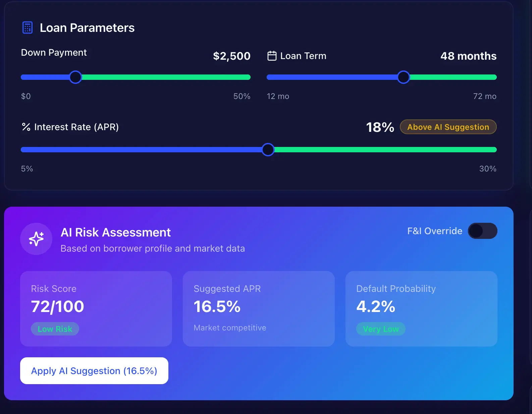Click the Down Payment slider handle

click(75, 77)
